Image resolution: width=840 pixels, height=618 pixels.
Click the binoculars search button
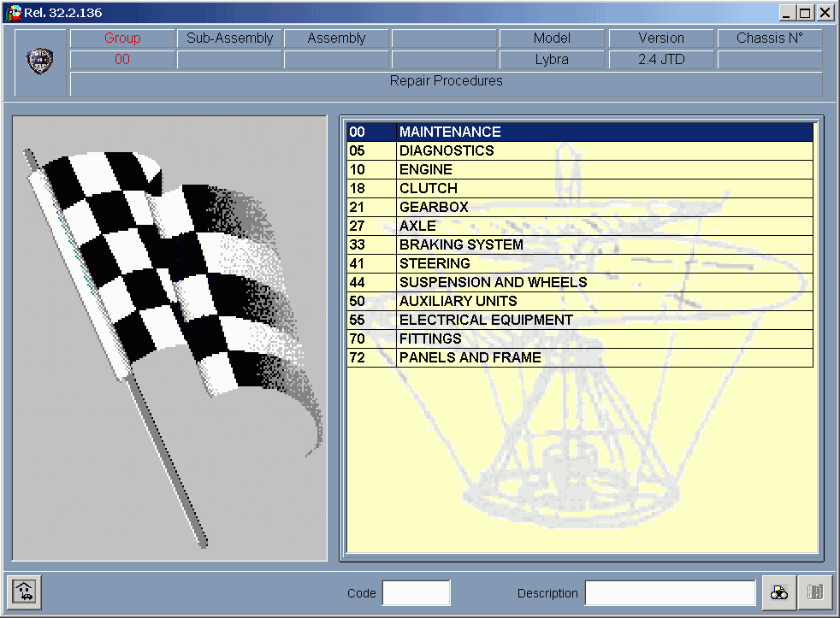tap(779, 592)
